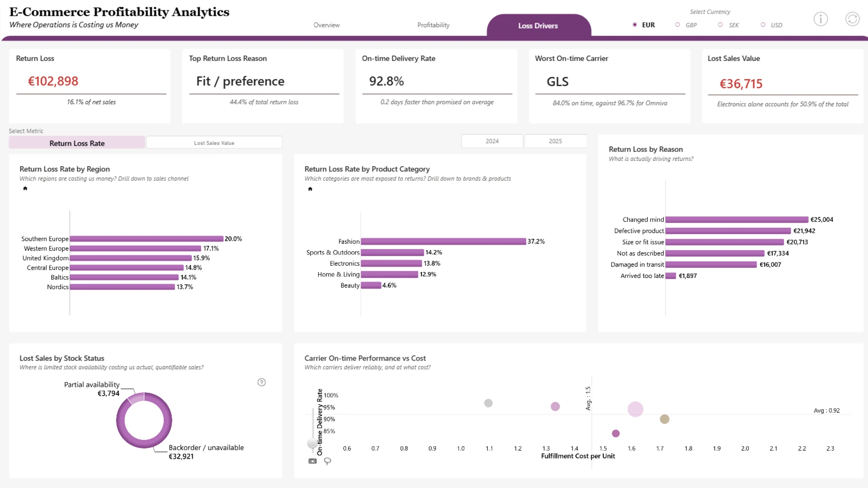
Task: Click the Southern Europe bar
Action: click(146, 239)
